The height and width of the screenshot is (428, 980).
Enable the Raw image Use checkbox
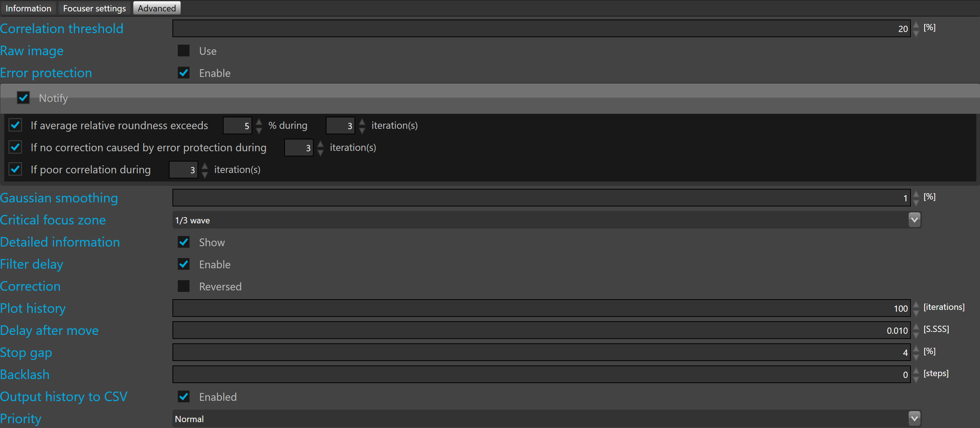pos(184,51)
